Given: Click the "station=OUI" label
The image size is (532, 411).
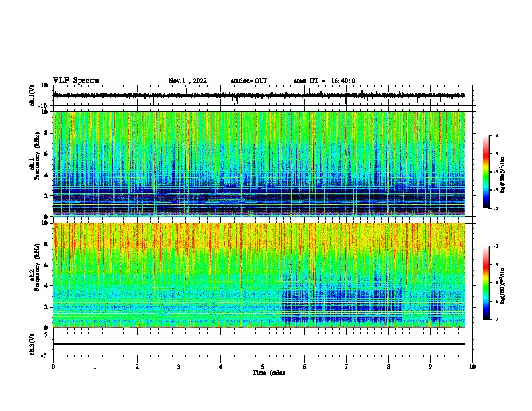Looking at the screenshot, I should click(x=249, y=81).
